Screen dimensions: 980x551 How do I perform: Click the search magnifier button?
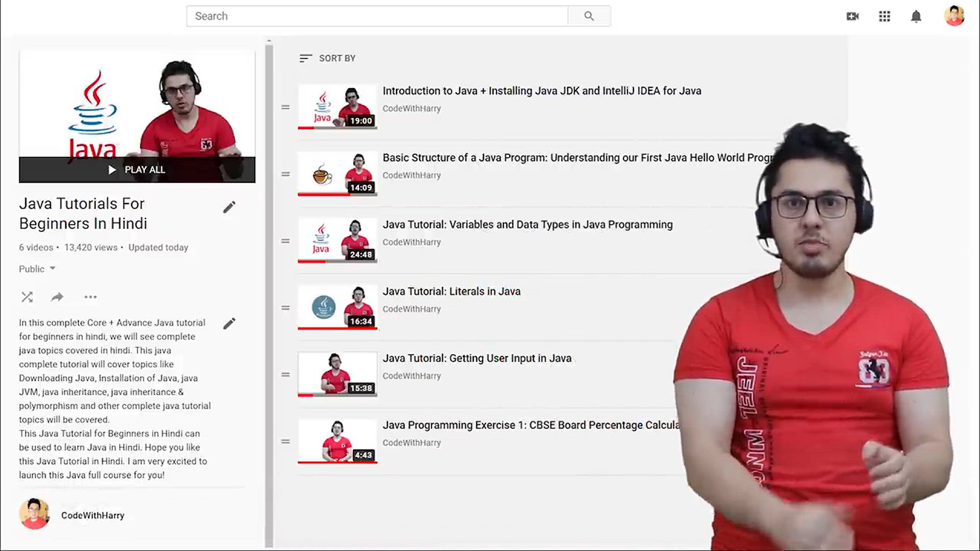coord(589,16)
